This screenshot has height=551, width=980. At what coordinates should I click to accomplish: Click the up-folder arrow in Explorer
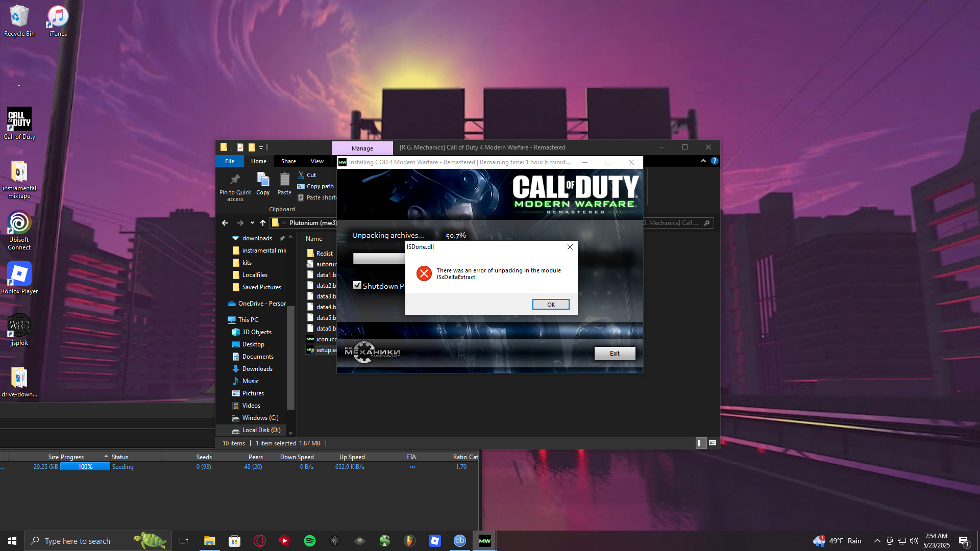click(263, 223)
